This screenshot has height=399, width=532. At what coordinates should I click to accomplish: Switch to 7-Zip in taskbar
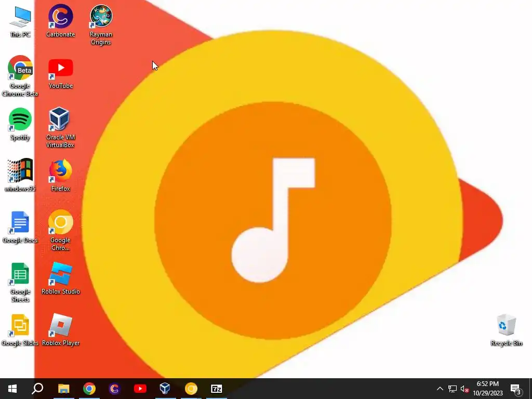(x=217, y=389)
